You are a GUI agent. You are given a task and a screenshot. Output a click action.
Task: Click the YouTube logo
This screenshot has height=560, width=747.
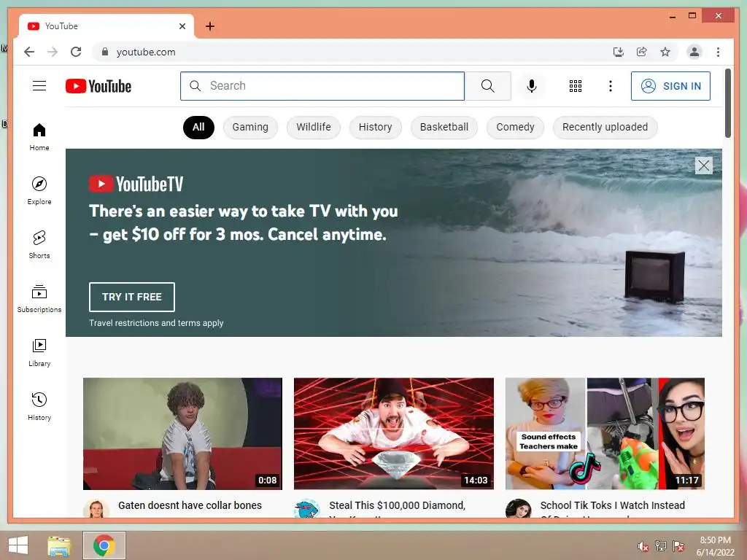tap(98, 86)
